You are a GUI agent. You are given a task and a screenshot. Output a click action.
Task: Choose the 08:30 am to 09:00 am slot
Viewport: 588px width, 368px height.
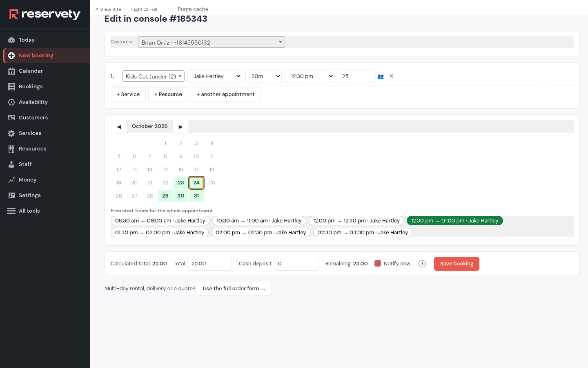tap(160, 221)
